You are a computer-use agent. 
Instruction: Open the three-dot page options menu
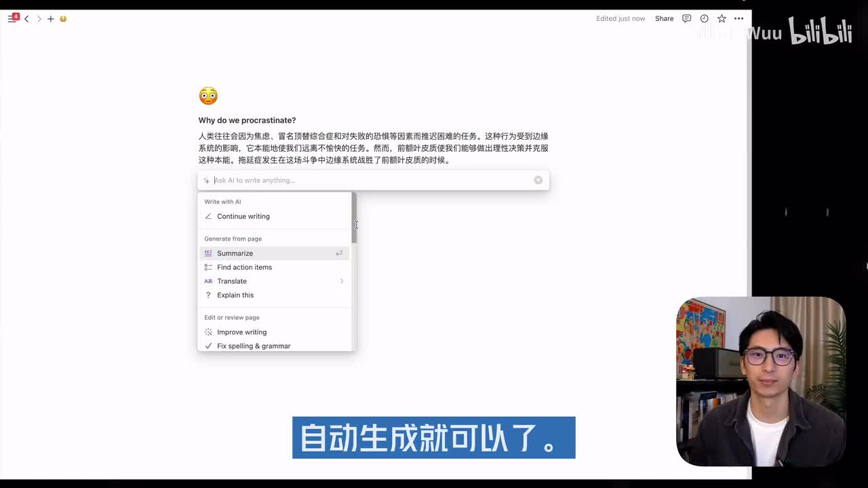click(738, 19)
